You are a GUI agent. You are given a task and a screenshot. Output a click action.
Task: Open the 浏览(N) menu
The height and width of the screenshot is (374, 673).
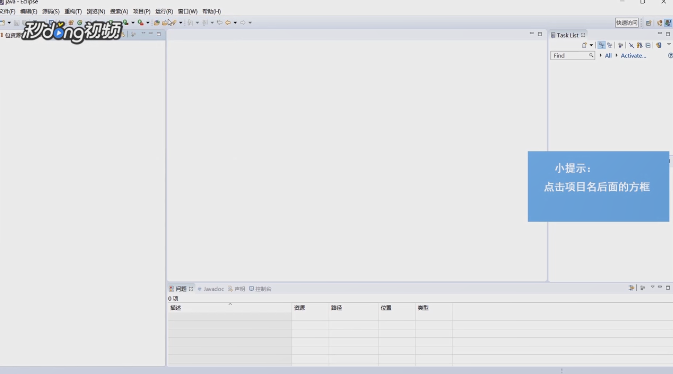[96, 12]
